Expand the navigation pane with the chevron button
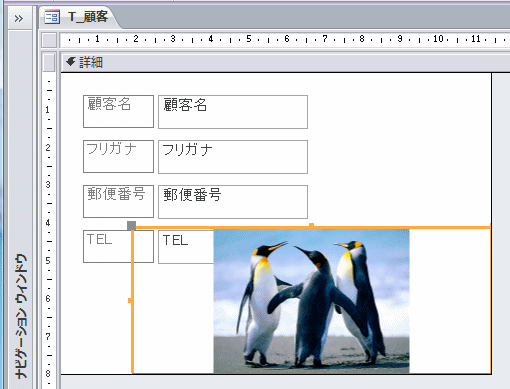Screen dimensions: 510x389 coord(19,18)
